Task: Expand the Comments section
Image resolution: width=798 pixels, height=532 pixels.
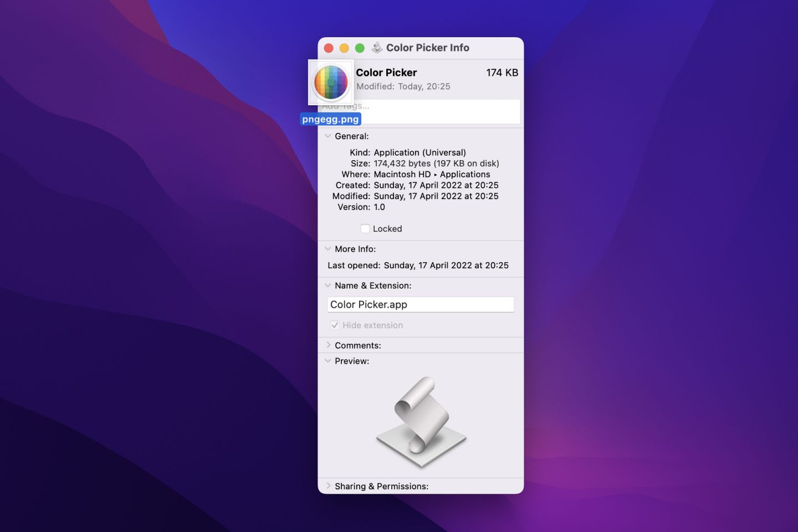Action: [x=328, y=345]
